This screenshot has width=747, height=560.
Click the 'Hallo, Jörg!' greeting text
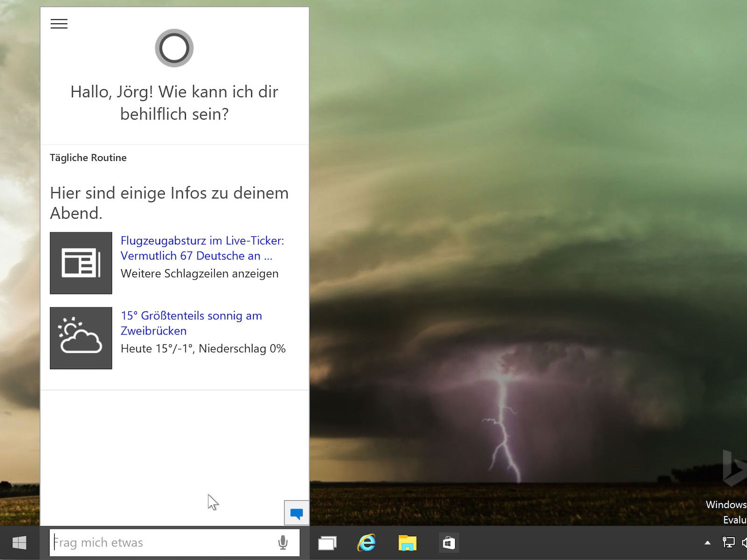[x=174, y=103]
